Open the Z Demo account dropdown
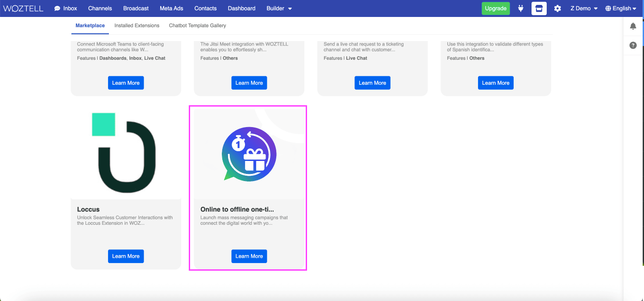This screenshot has width=644, height=301. 584,8
